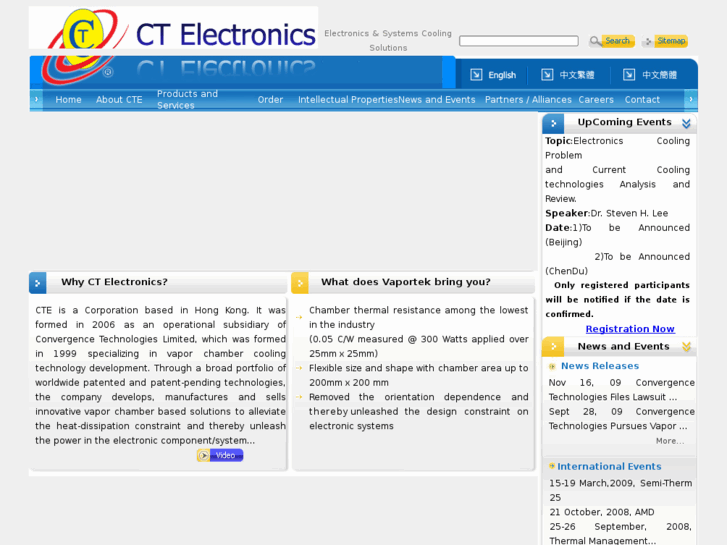Screen dimensions: 727x545
Task: Click the search text input field
Action: (519, 41)
